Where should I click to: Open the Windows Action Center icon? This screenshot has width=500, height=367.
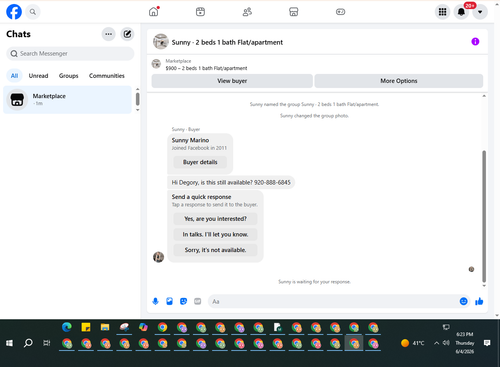coord(487,343)
